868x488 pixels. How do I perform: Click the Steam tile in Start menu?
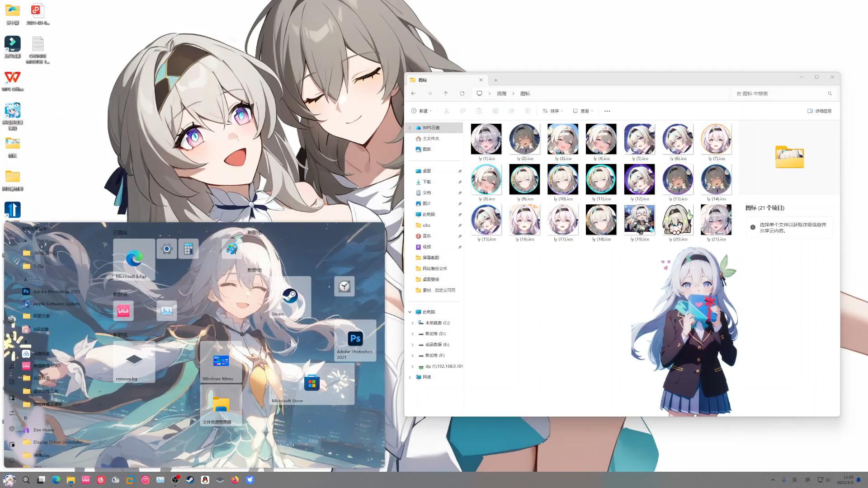click(290, 297)
